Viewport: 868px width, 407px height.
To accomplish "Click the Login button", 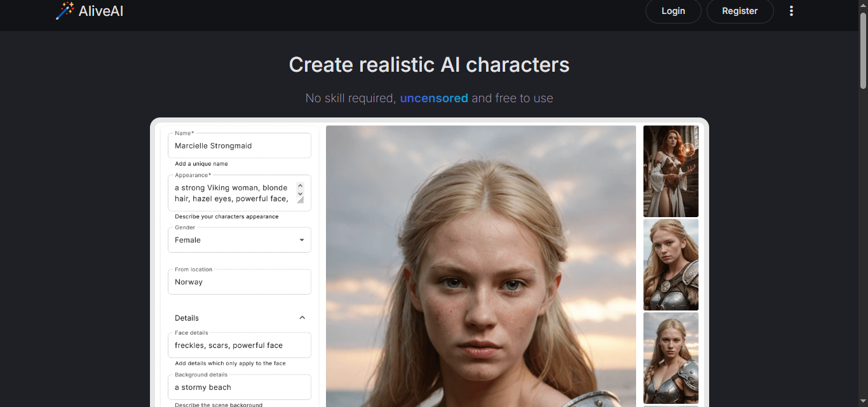I will (673, 11).
